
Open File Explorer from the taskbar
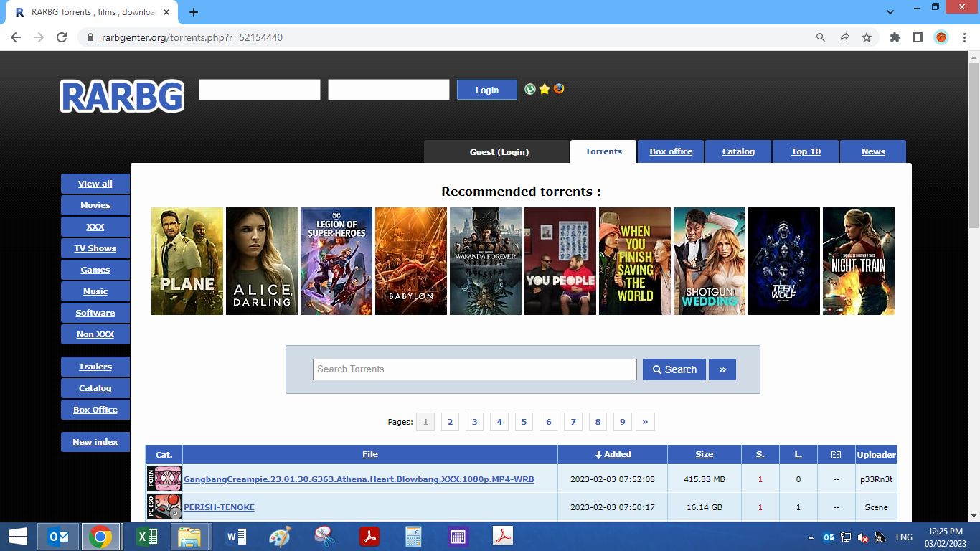(x=190, y=536)
